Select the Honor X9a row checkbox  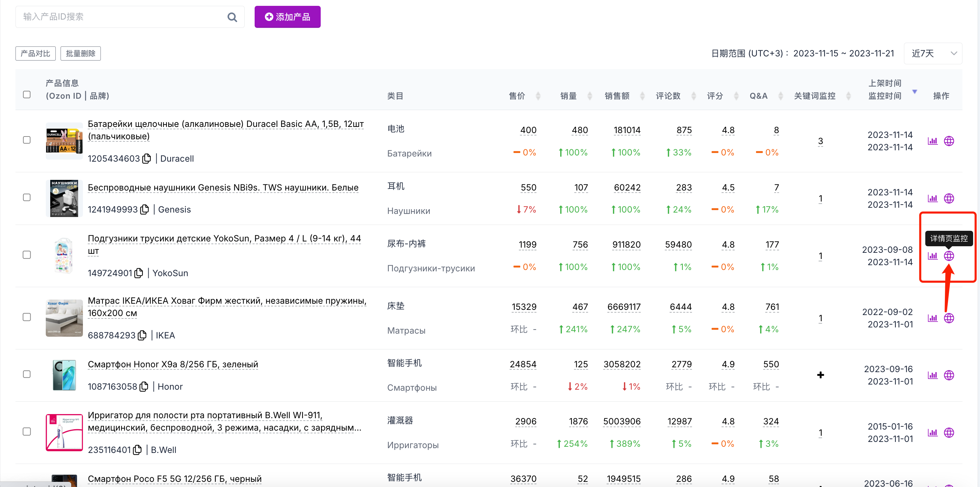click(x=26, y=374)
